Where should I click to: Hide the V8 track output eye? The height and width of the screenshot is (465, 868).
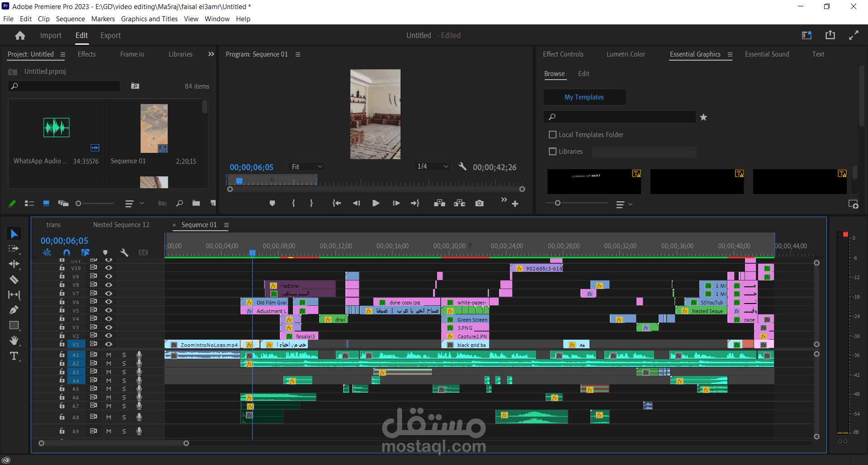coord(108,285)
